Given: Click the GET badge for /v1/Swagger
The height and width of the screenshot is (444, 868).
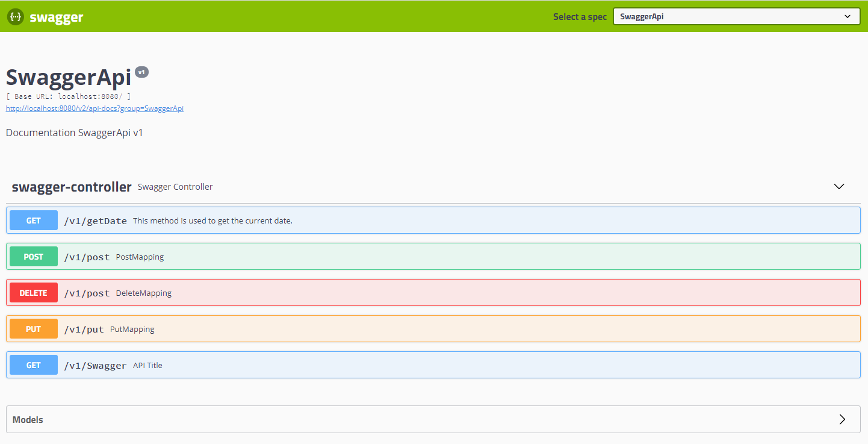Looking at the screenshot, I should pyautogui.click(x=34, y=365).
